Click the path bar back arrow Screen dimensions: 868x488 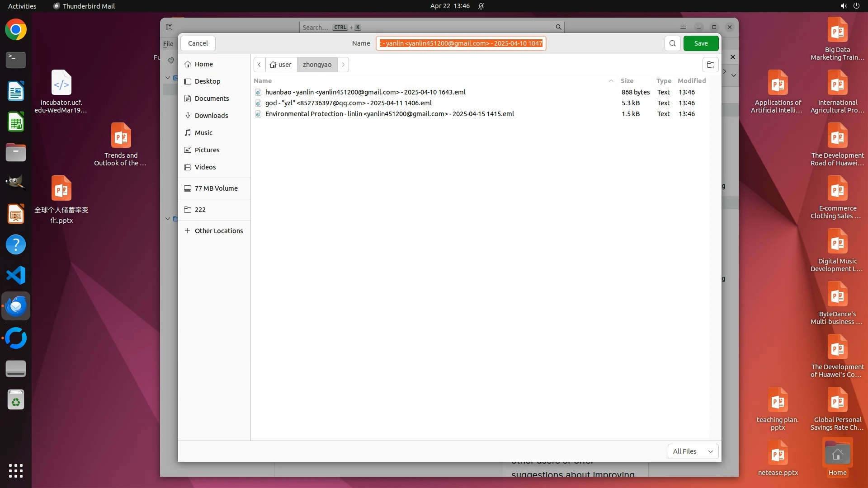pyautogui.click(x=259, y=65)
